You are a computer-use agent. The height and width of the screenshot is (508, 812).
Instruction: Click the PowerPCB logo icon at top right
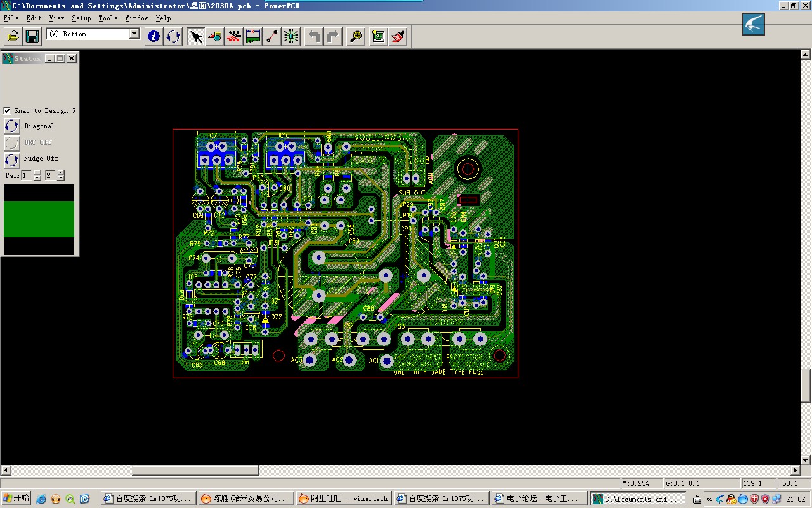tap(754, 25)
